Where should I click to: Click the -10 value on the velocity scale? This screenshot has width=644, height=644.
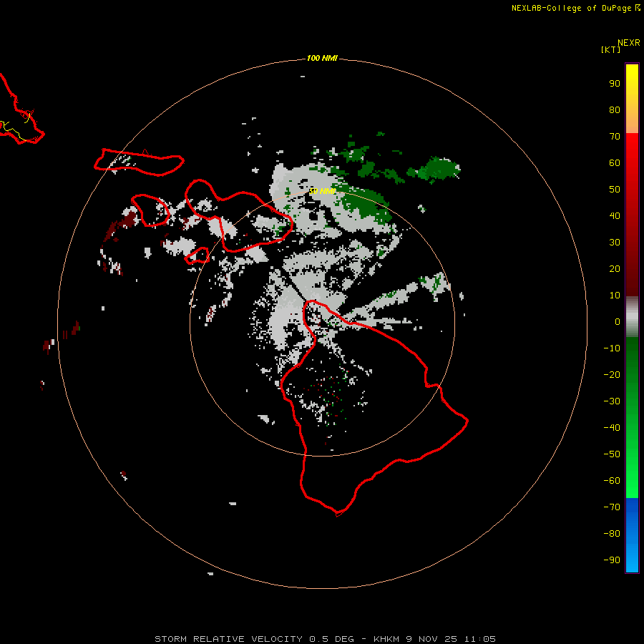click(612, 348)
